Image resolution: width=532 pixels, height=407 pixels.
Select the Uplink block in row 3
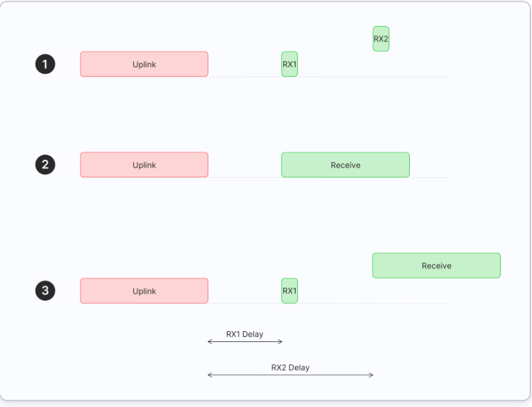click(144, 291)
